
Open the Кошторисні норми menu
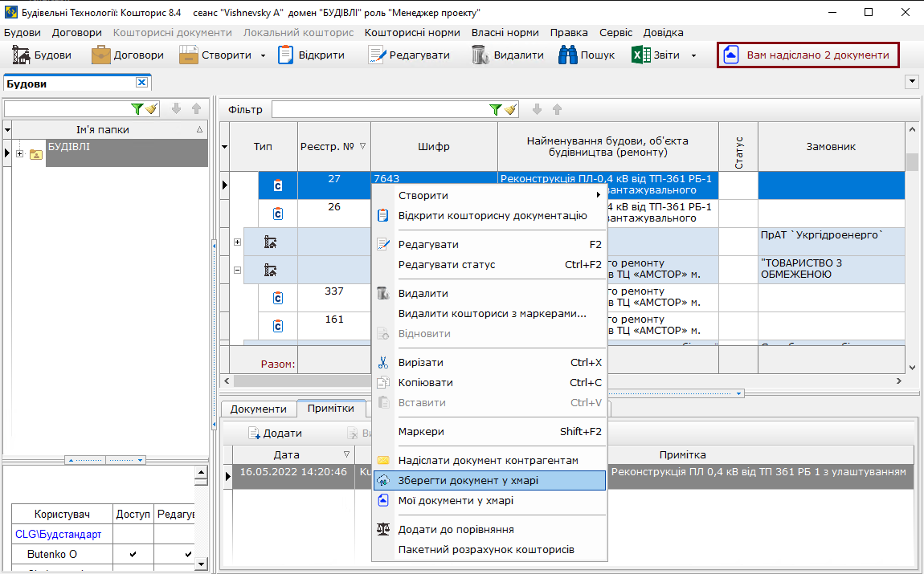412,32
